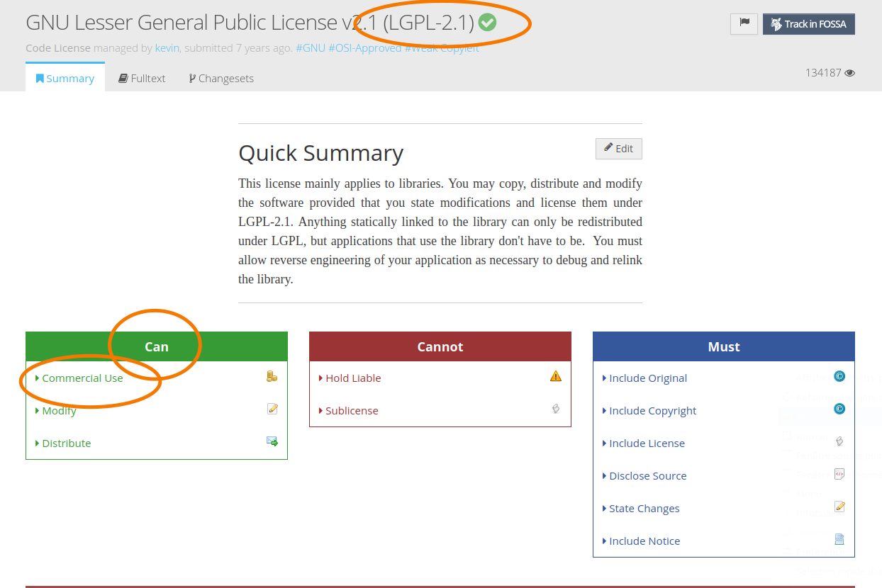Image resolution: width=882 pixels, height=588 pixels.
Task: Click the send icon in Distribute row
Action: pyautogui.click(x=272, y=441)
